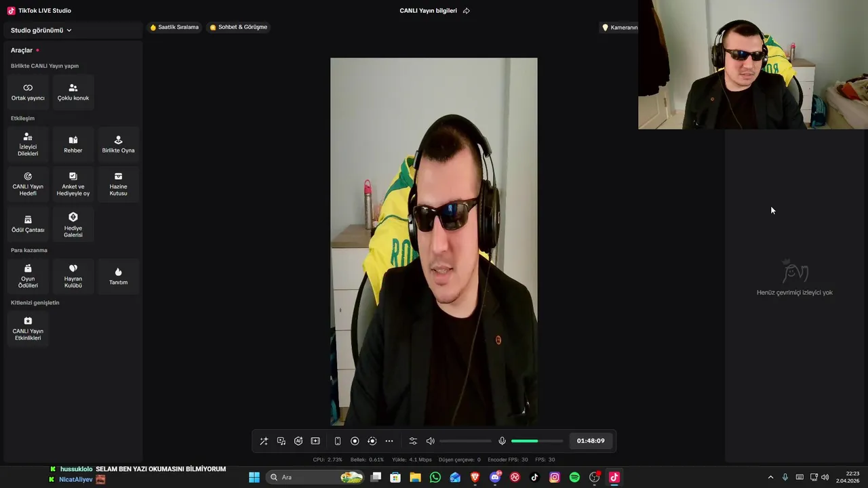This screenshot has height=488, width=868.
Task: Open the Birlikte Oyna tool
Action: click(x=118, y=144)
